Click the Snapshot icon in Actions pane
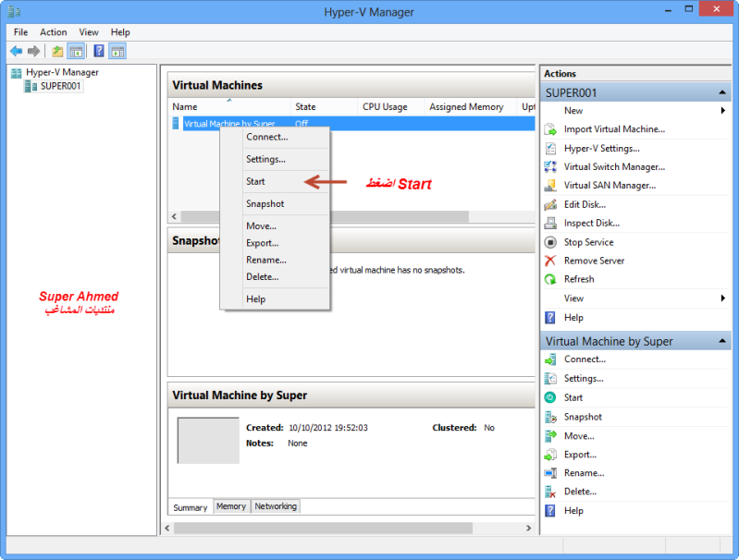The image size is (739, 560). (550, 417)
